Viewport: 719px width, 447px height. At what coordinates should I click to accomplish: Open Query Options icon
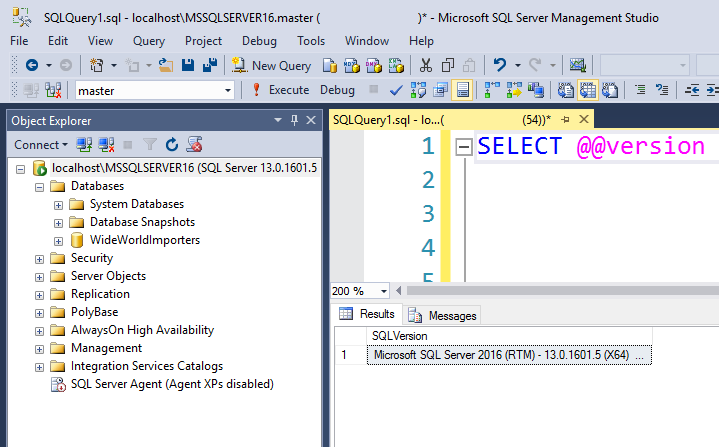440,90
